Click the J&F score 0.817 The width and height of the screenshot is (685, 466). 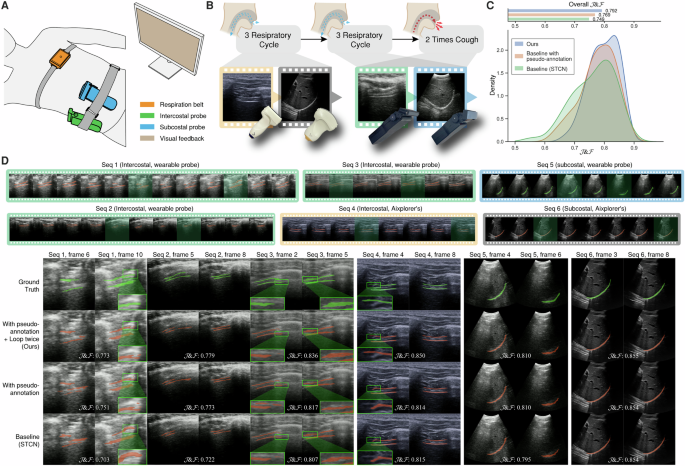(302, 407)
